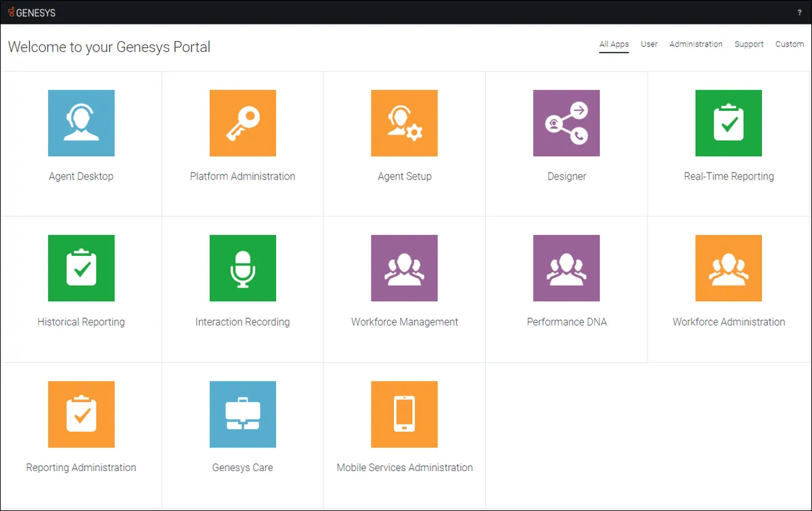
Task: Click the Genesys logo in header
Action: click(x=32, y=12)
